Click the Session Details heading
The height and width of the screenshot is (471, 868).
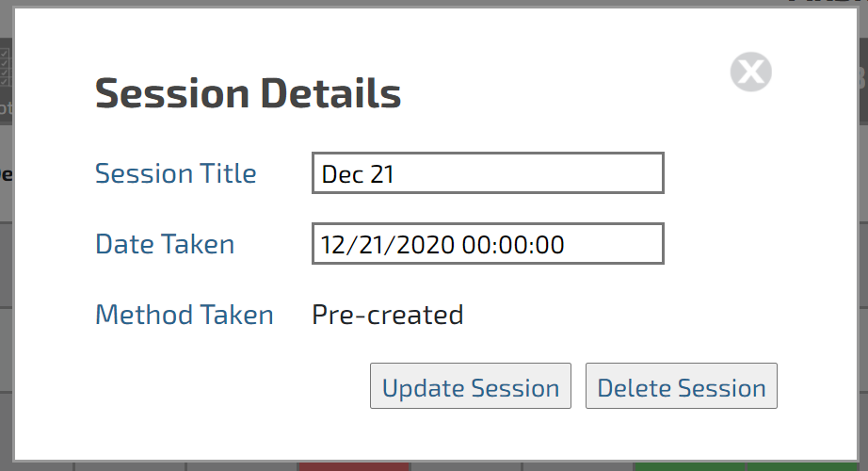248,93
